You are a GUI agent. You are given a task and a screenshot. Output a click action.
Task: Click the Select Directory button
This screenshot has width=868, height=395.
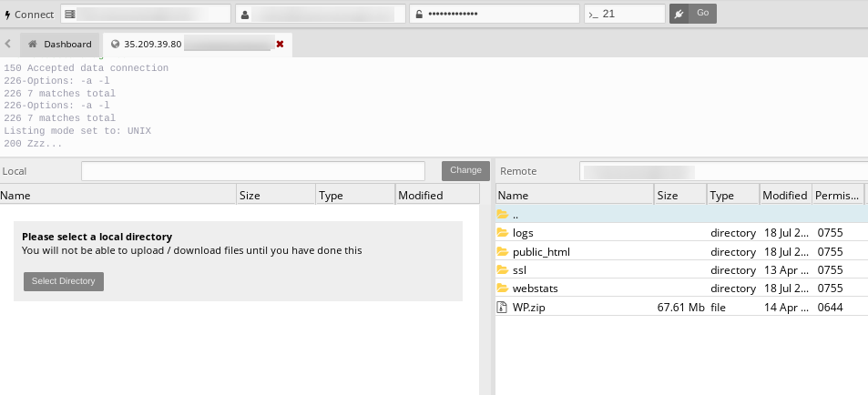click(64, 281)
